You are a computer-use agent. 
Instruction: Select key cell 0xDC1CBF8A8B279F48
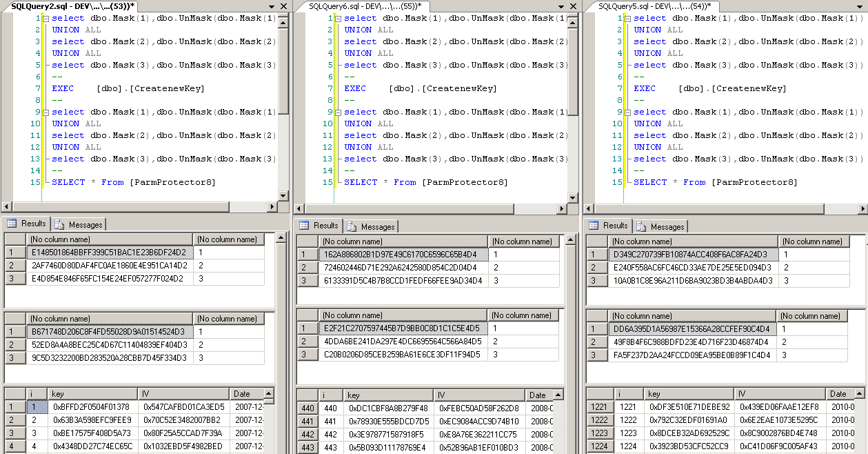(x=388, y=408)
